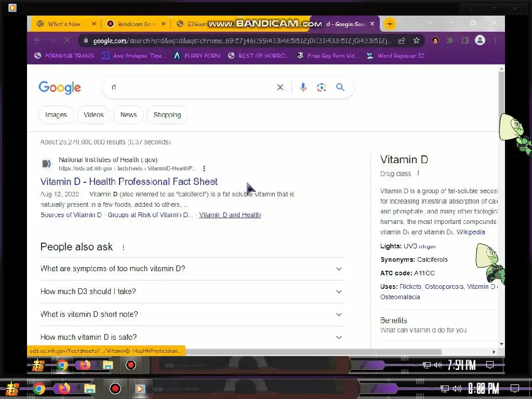
Task: Show hidden tray icons chevron in bottom taskbar
Action: (432, 389)
